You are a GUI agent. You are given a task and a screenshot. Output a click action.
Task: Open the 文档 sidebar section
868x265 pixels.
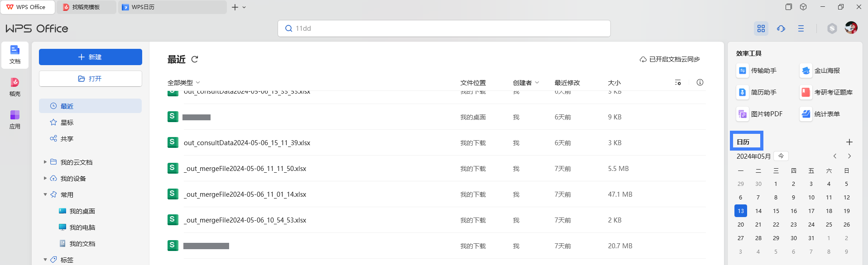tap(15, 55)
